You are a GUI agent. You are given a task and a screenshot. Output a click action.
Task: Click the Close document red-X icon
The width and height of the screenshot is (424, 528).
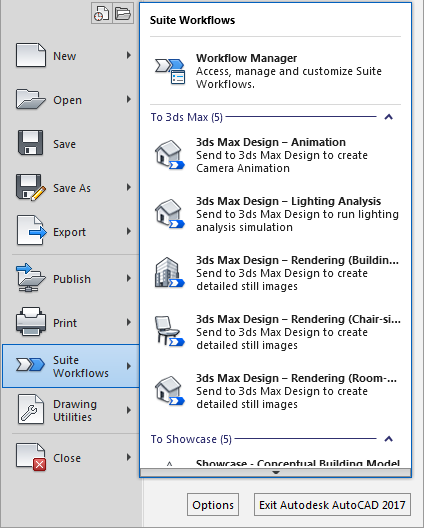(31, 457)
